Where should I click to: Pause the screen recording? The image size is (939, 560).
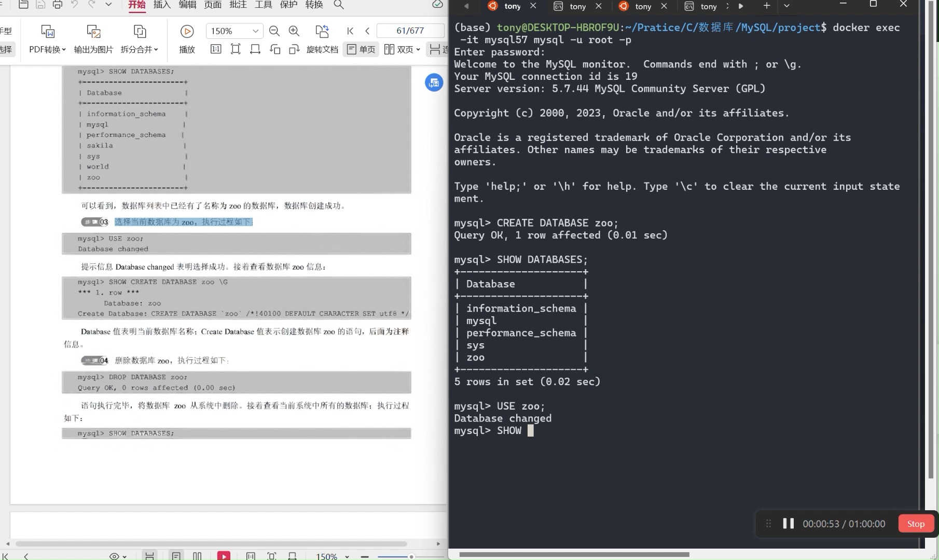(x=789, y=524)
